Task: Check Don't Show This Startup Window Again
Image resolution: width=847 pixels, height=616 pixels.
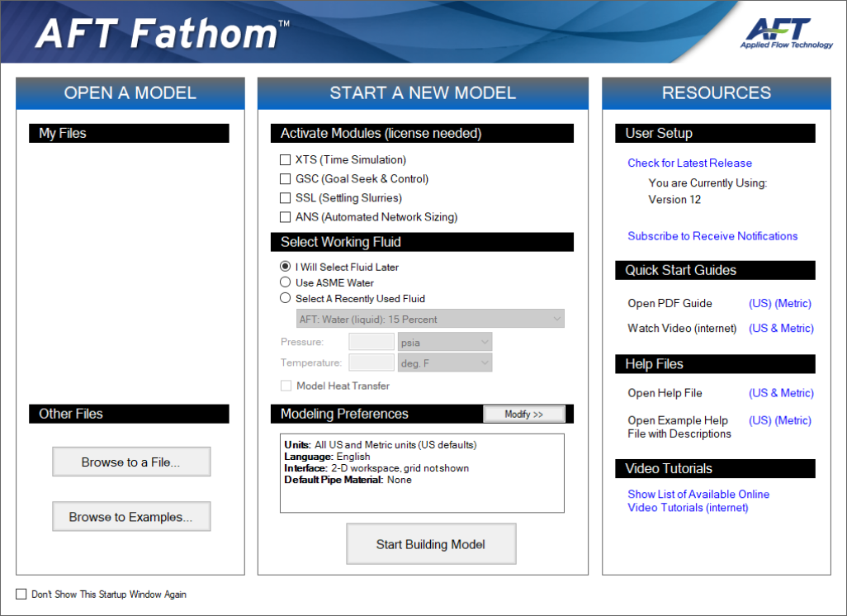Action: (x=21, y=594)
